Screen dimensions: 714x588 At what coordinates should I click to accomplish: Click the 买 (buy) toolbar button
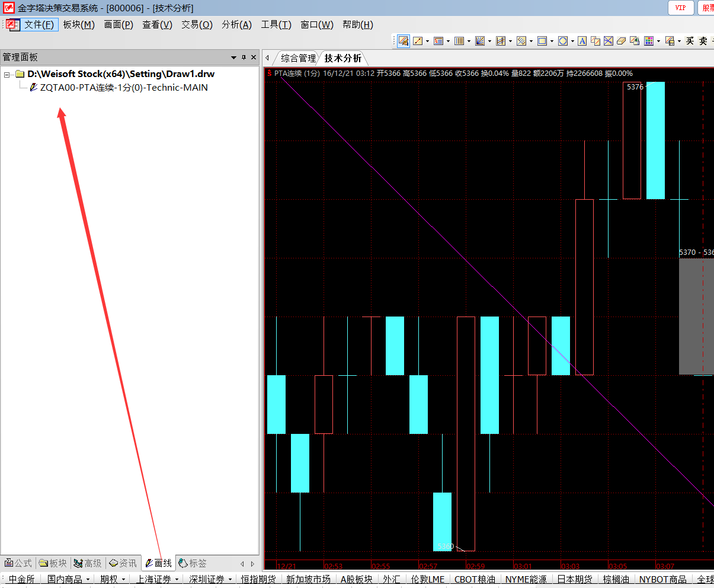click(690, 41)
